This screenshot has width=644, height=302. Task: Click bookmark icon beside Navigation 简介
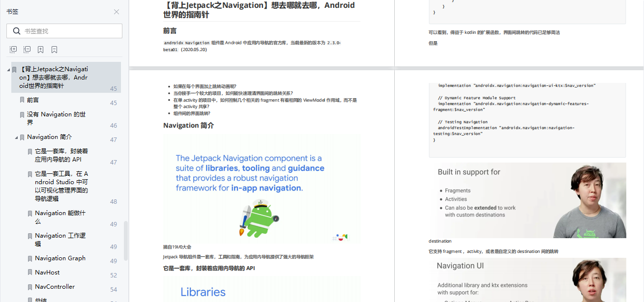pos(22,137)
